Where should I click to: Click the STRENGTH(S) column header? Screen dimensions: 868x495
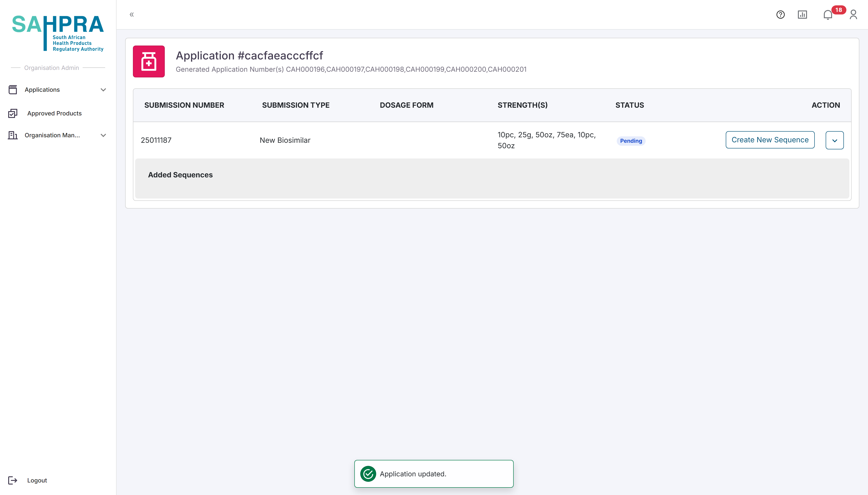523,105
